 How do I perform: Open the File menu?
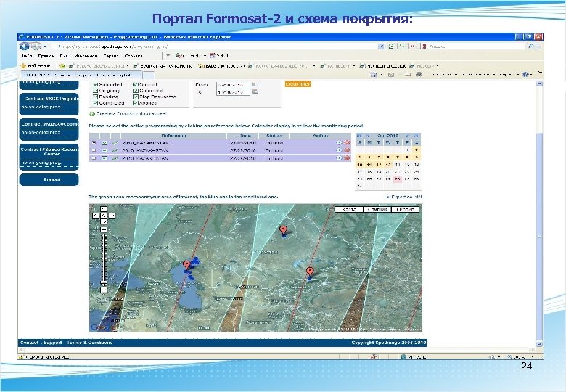(x=28, y=56)
